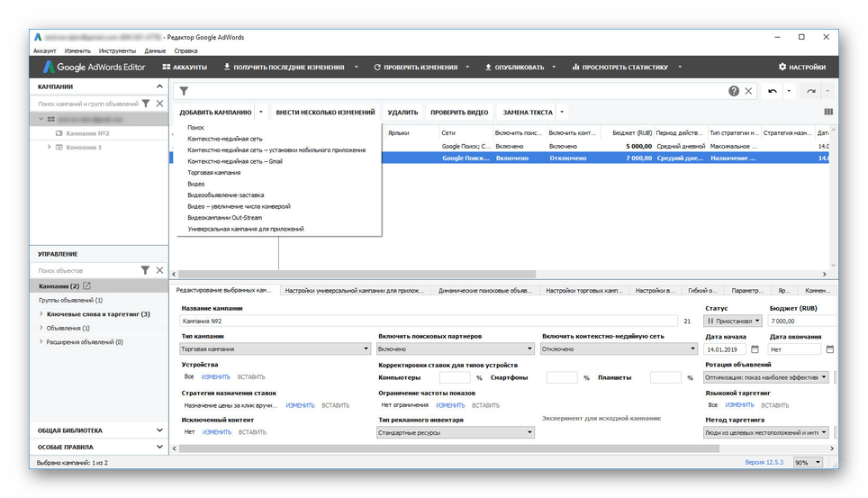
Task: Open Статус Приостановл dropdown
Action: [x=733, y=321]
